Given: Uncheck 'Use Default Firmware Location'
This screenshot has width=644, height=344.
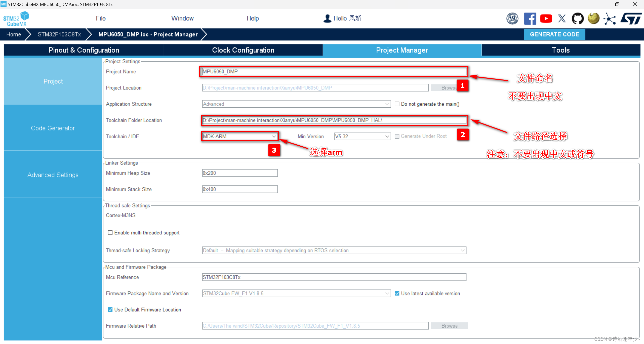Looking at the screenshot, I should coord(110,310).
